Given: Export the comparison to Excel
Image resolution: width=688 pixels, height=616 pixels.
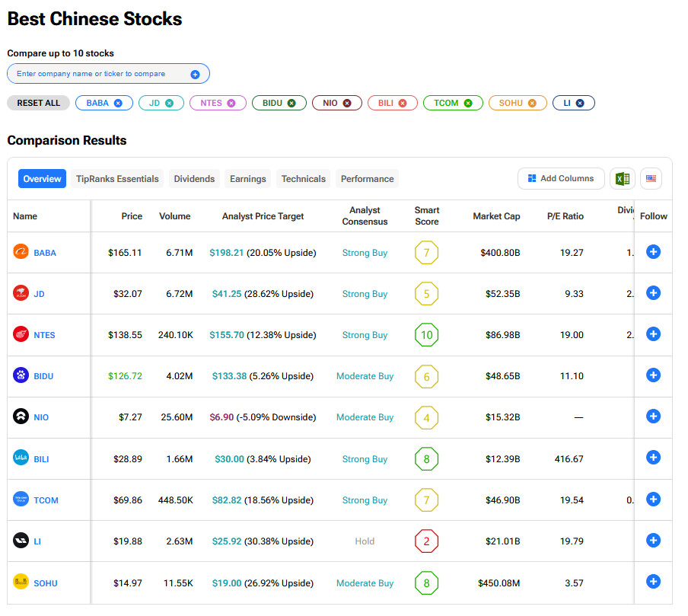Looking at the screenshot, I should pos(622,179).
